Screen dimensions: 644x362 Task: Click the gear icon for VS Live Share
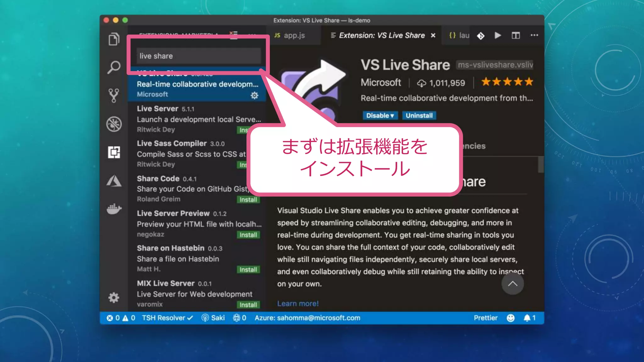pyautogui.click(x=254, y=95)
